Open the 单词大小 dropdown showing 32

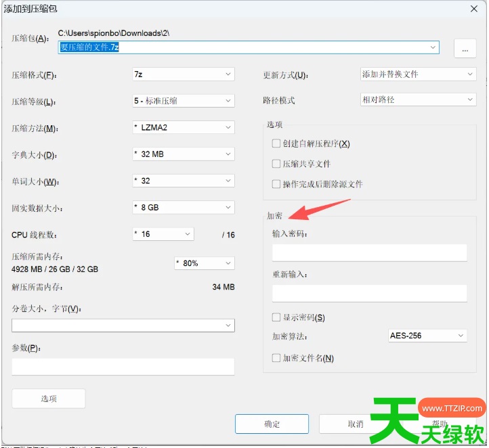click(184, 181)
